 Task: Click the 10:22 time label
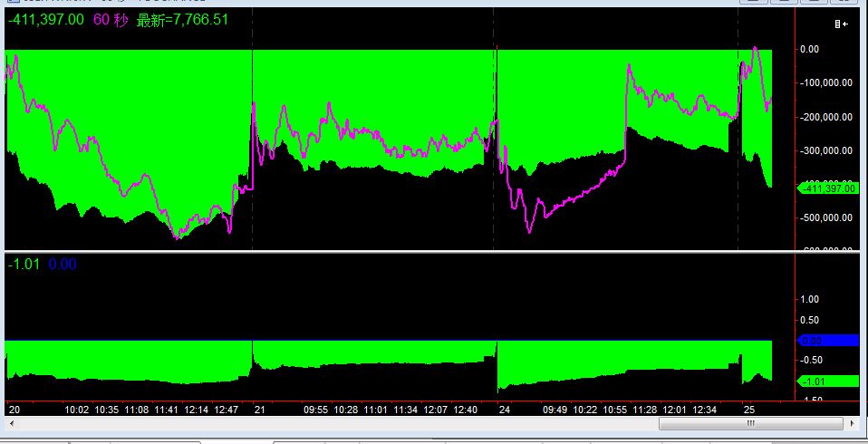(x=585, y=410)
